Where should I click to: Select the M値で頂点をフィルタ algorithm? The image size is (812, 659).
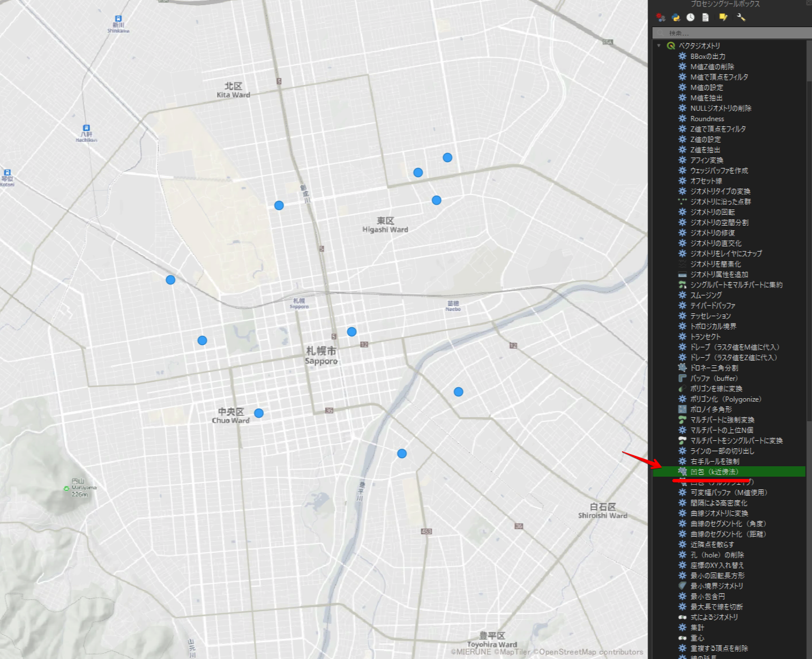point(719,77)
